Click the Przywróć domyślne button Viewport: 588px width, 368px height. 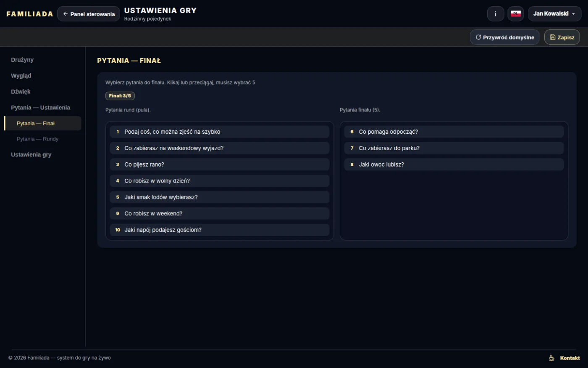504,37
